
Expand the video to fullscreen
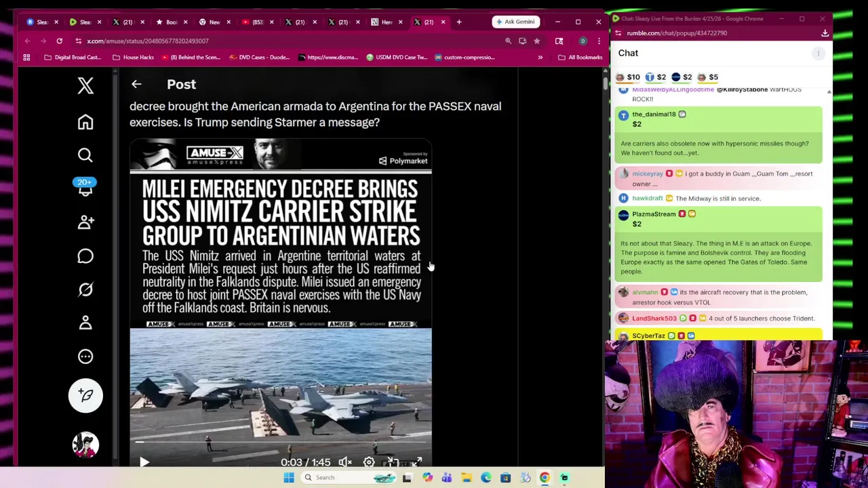click(416, 462)
